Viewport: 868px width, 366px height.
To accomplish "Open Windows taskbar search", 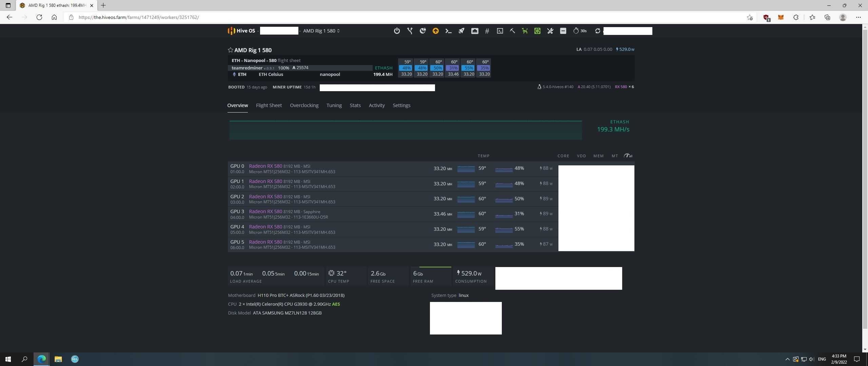I will point(24,359).
